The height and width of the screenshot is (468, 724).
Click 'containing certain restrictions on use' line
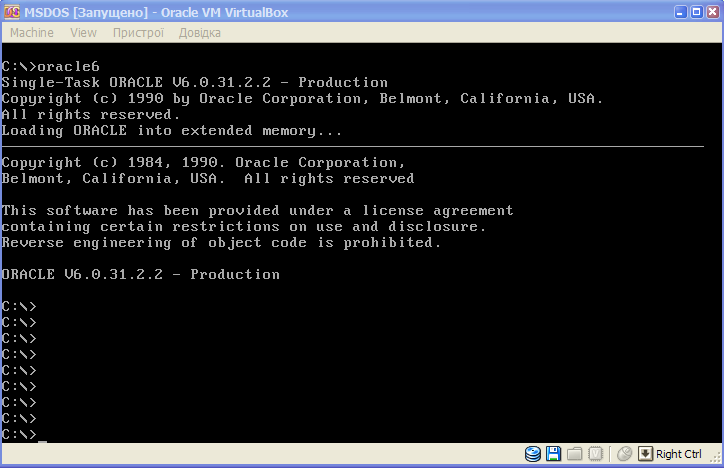pyautogui.click(x=243, y=227)
